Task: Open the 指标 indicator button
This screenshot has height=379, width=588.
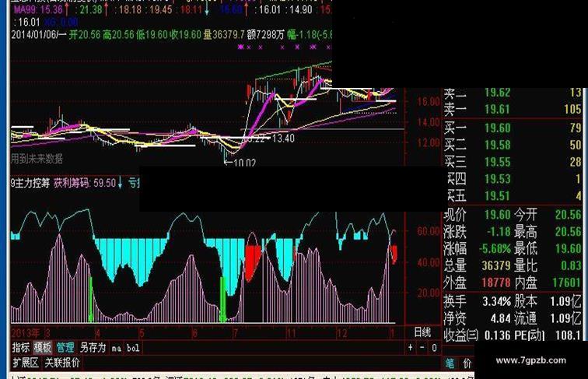Action: click(x=21, y=347)
